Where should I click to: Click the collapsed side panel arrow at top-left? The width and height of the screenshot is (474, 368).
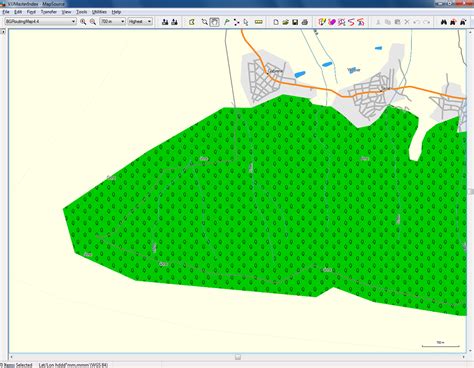[x=3, y=32]
